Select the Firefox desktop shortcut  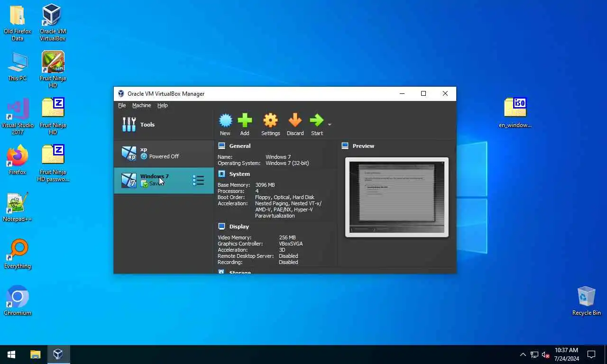tap(18, 160)
